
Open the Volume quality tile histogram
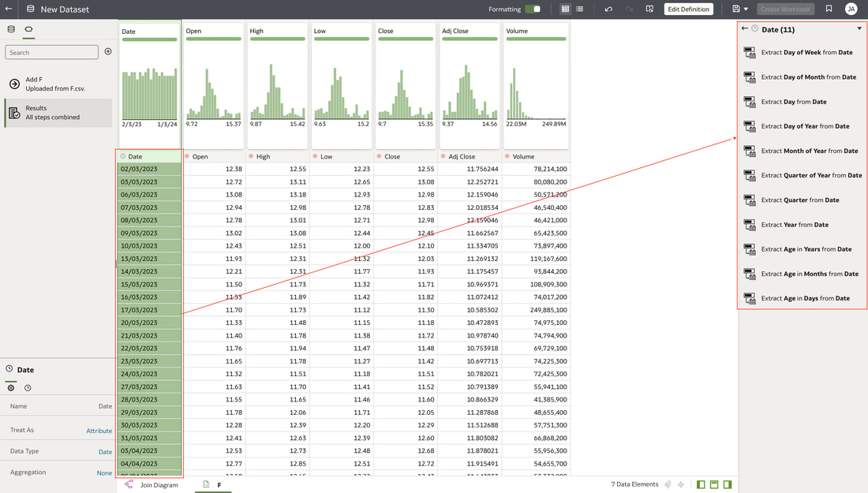click(536, 94)
